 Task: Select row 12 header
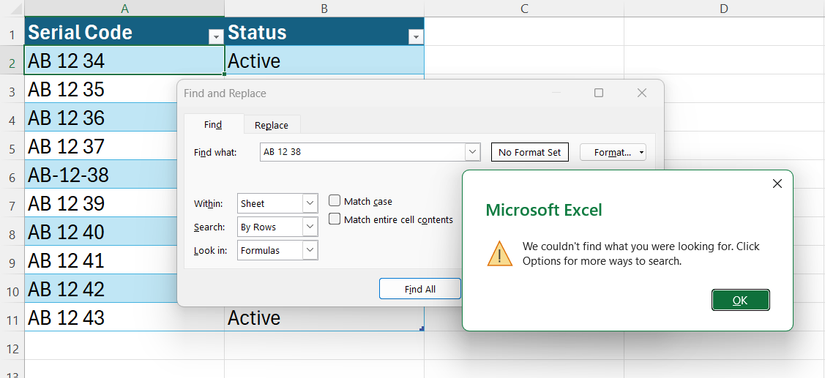click(x=12, y=346)
